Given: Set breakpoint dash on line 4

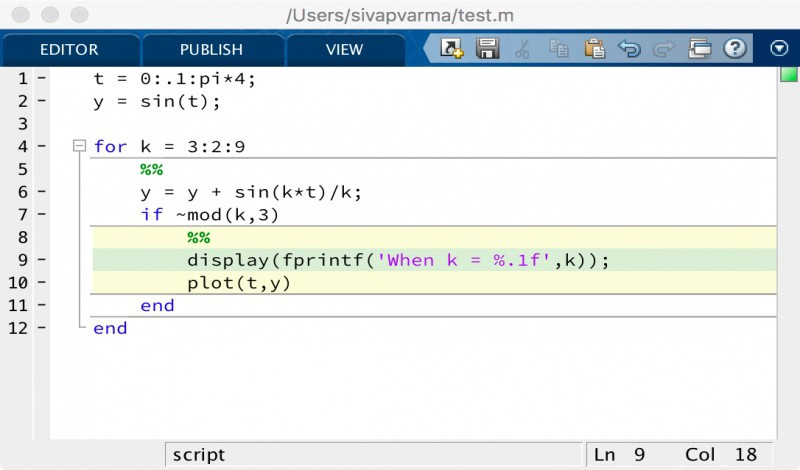Looking at the screenshot, I should (x=42, y=146).
